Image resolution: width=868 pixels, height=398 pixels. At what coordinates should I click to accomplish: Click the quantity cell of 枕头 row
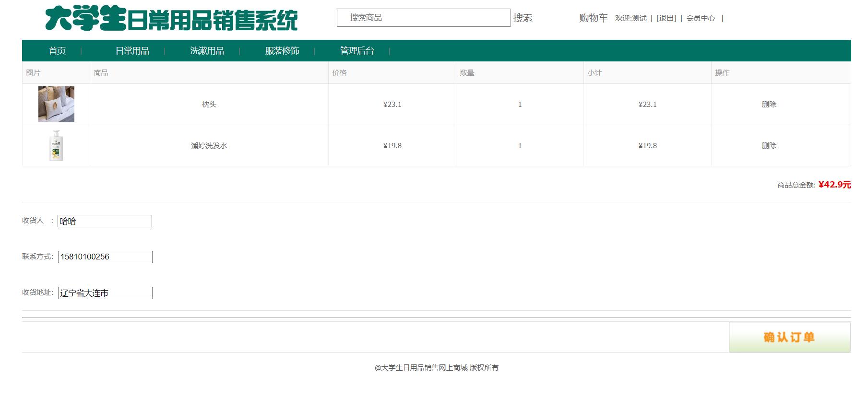coord(520,105)
